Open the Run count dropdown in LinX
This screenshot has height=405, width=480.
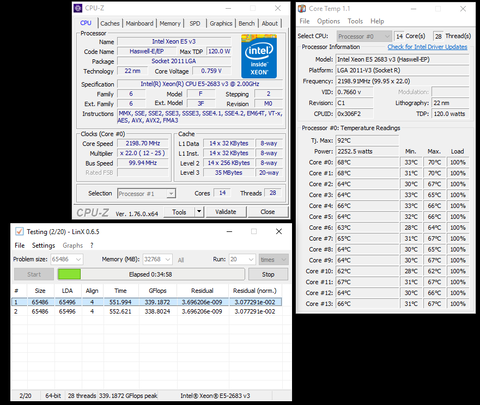coord(242,259)
